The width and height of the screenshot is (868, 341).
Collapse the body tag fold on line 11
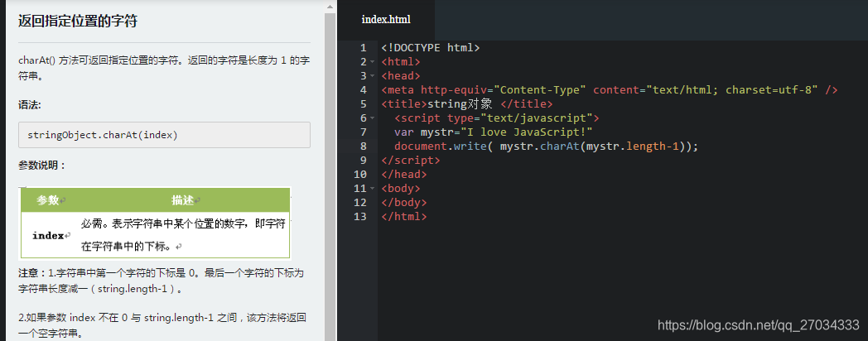[x=373, y=189]
